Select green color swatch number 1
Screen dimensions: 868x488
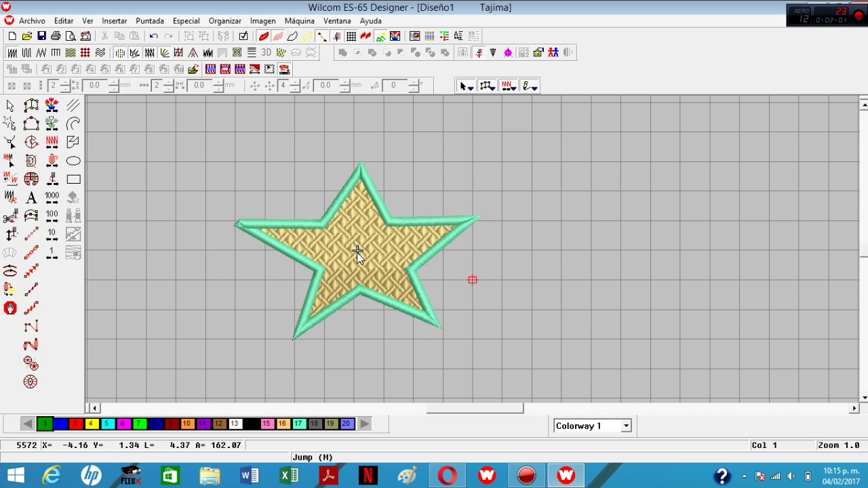45,424
